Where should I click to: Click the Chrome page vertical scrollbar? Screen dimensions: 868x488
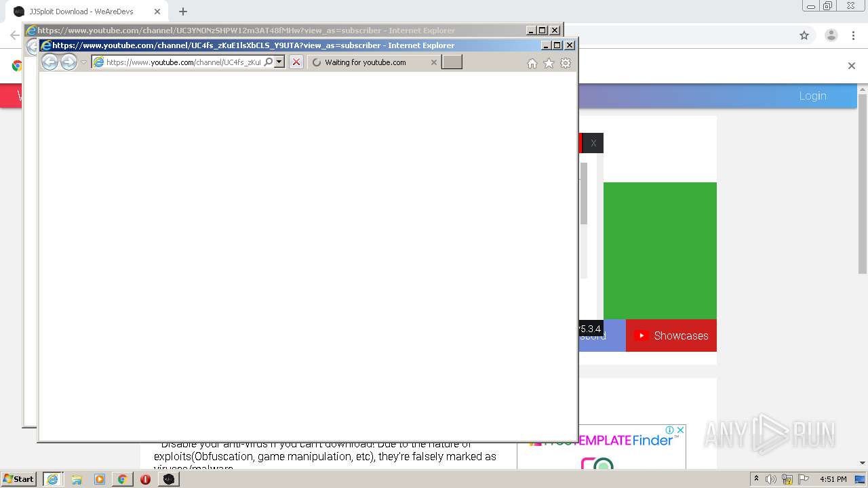click(863, 183)
